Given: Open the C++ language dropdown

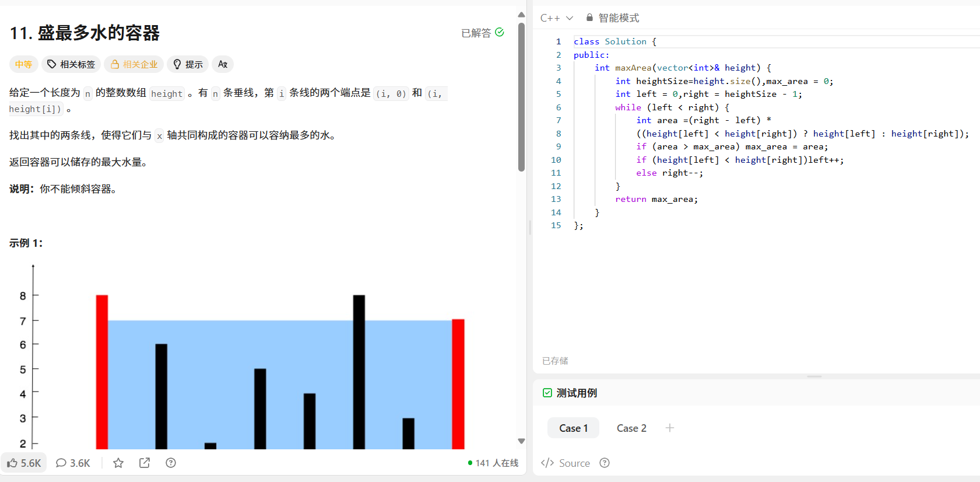Looking at the screenshot, I should [557, 18].
